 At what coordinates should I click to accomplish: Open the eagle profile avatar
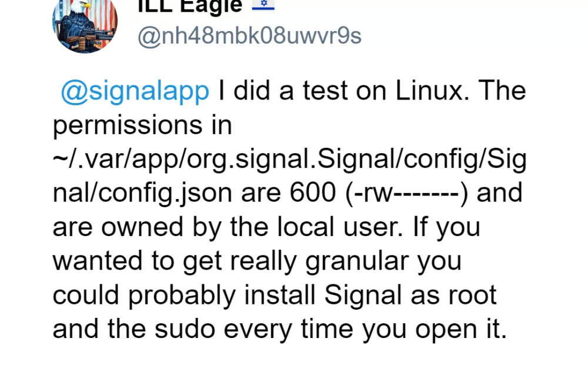point(85,26)
